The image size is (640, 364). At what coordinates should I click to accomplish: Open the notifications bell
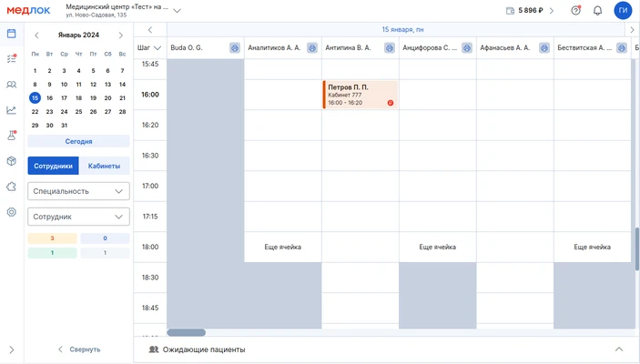598,11
